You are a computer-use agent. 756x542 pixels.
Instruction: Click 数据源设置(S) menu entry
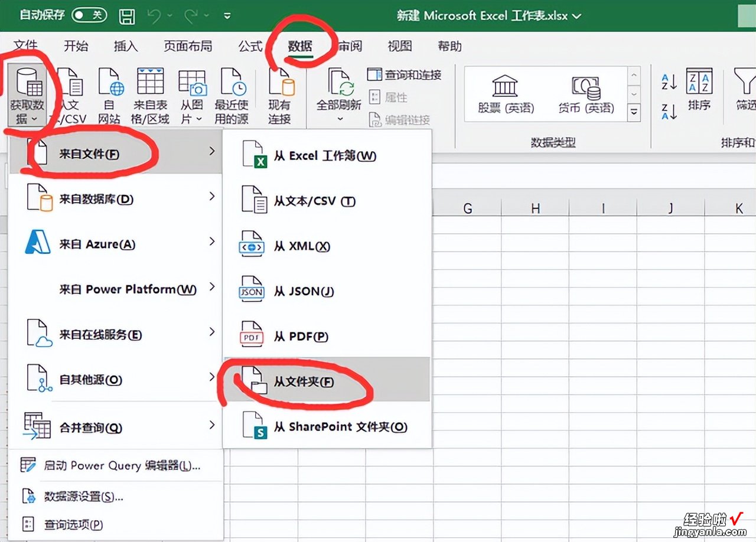pos(116,496)
